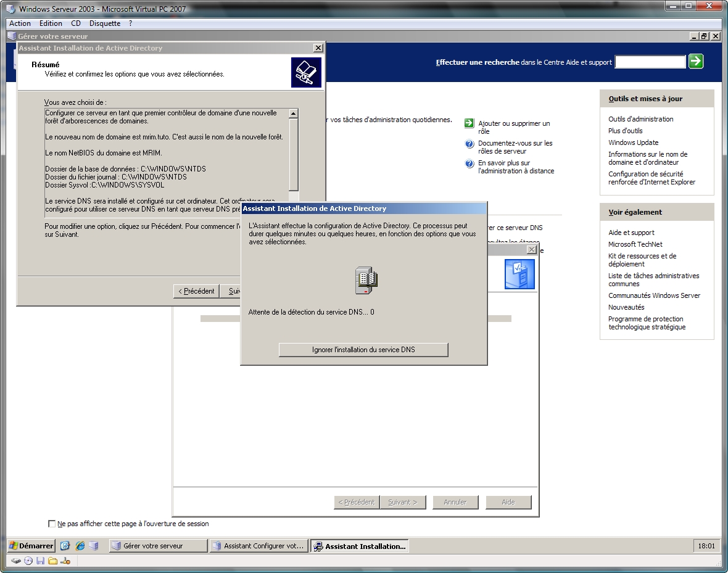
Task: Open Microsoft TechNet link
Action: click(635, 244)
